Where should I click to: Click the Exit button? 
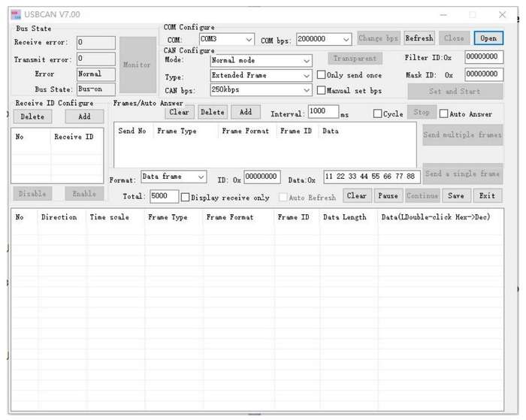tap(488, 195)
